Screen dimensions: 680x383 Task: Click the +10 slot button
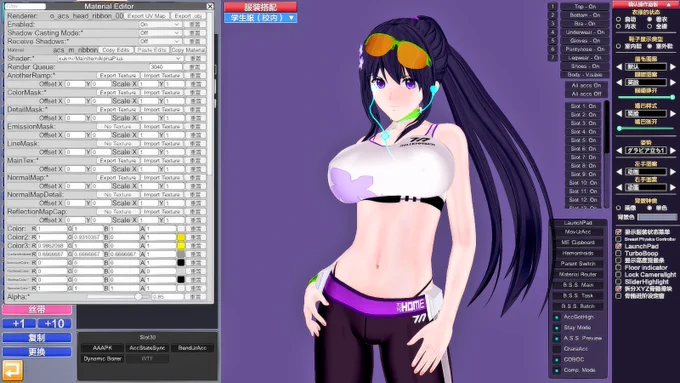pos(54,324)
